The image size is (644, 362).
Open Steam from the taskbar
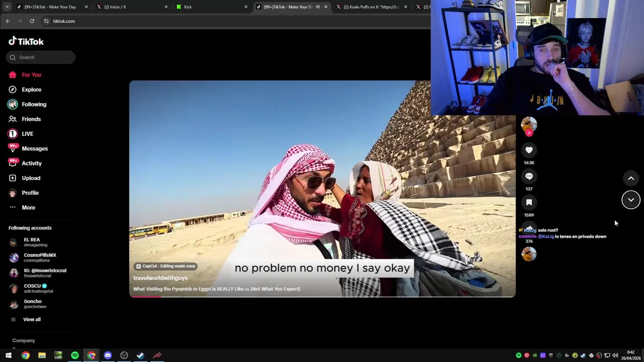[140, 355]
